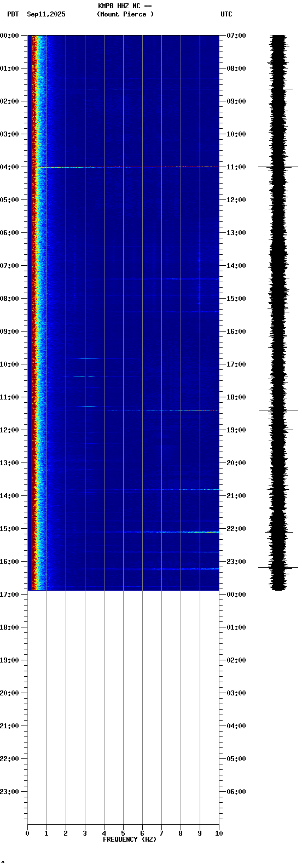Click the 'FREQUENCY (HZ)' axis label
The height and width of the screenshot is (868, 302).
coord(130,840)
